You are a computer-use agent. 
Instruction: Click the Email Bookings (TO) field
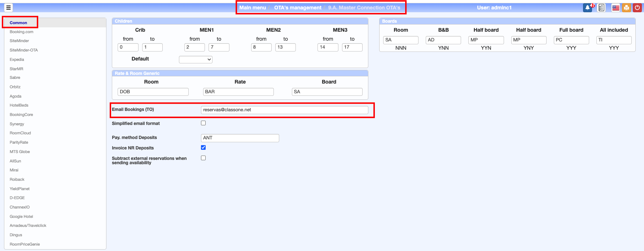click(x=284, y=110)
